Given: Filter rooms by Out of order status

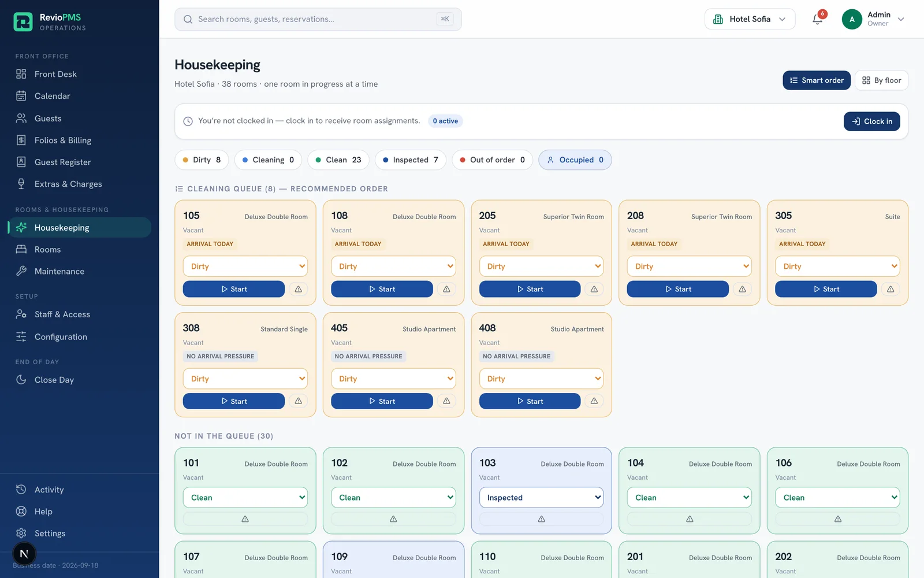Looking at the screenshot, I should 493,160.
